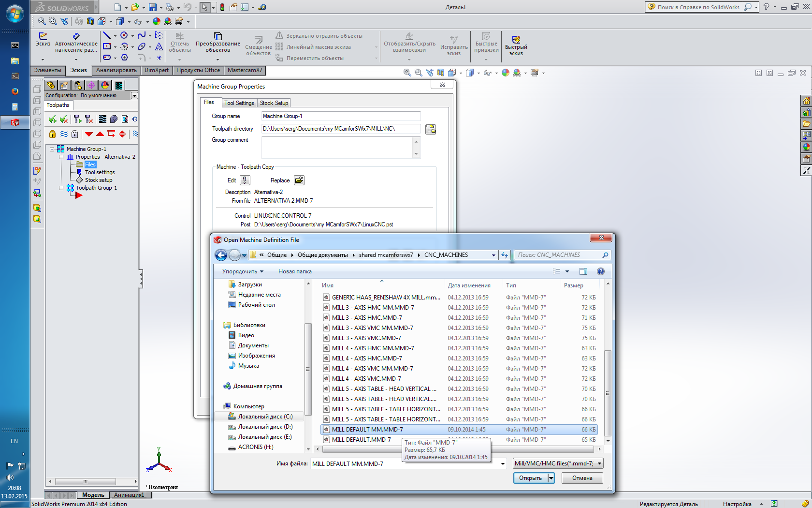Open Локальный диск (D:) in navigation pane
Image resolution: width=812 pixels, height=508 pixels.
point(265,427)
